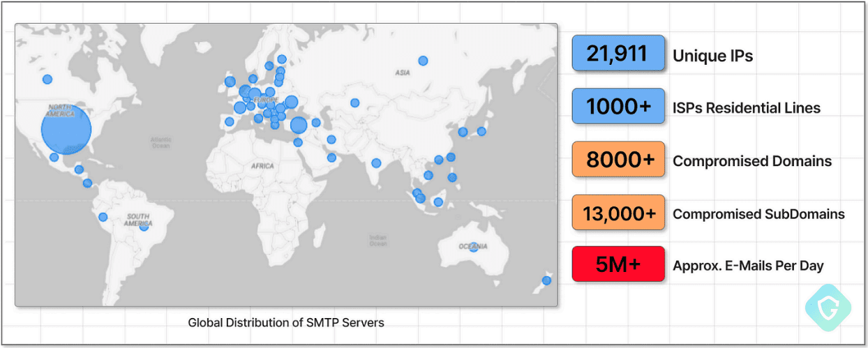Viewport: 868px width, 348px height.
Task: Click the Unique IPs label
Action: [x=712, y=56]
